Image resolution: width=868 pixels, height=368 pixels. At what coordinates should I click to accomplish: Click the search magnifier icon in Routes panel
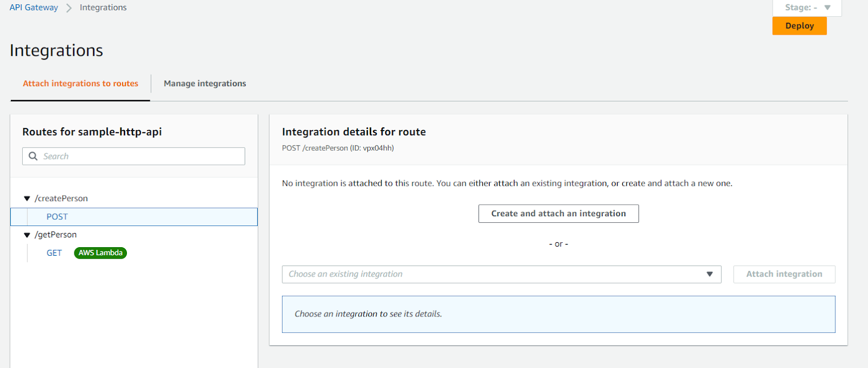point(33,156)
